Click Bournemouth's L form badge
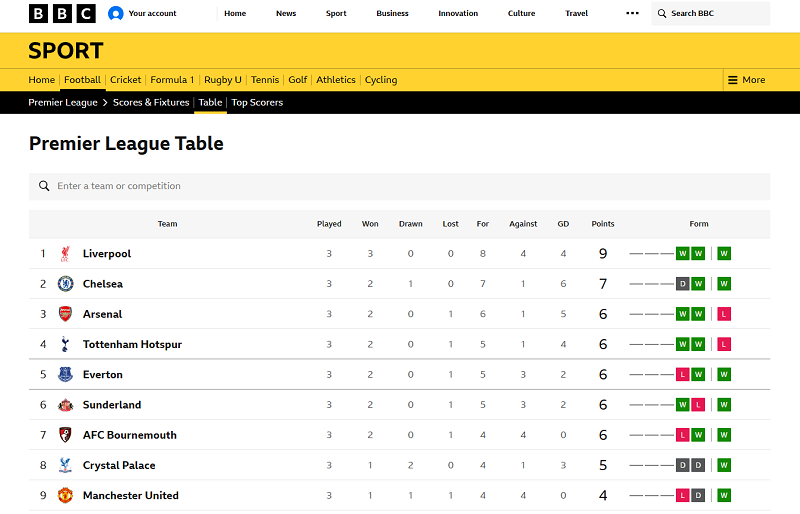 tap(683, 435)
